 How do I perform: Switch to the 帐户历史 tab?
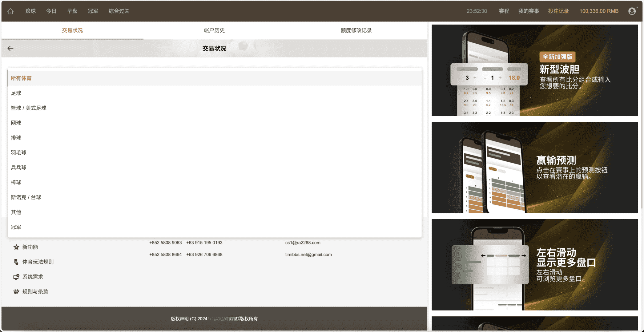tap(215, 30)
